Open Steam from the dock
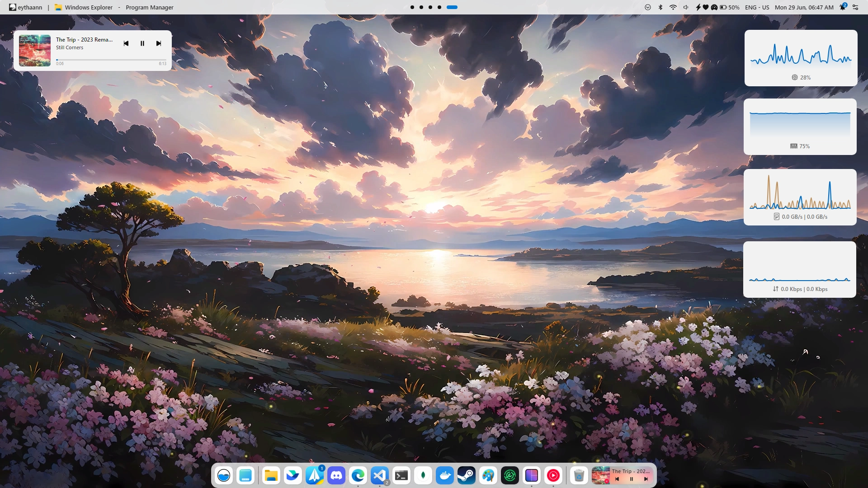Screen dimensions: 868x488 tap(467, 475)
